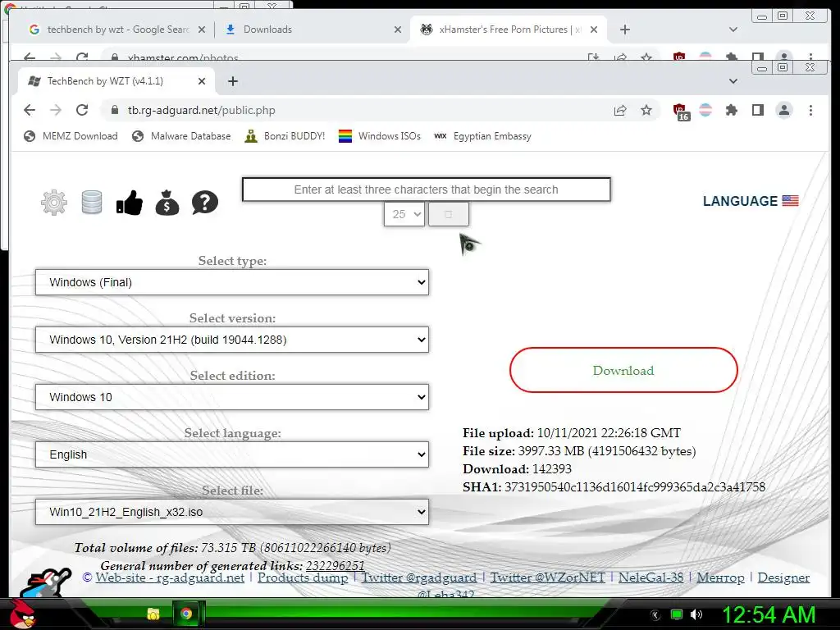Viewport: 840px width, 630px height.
Task: Click the US flag language icon
Action: click(x=790, y=201)
